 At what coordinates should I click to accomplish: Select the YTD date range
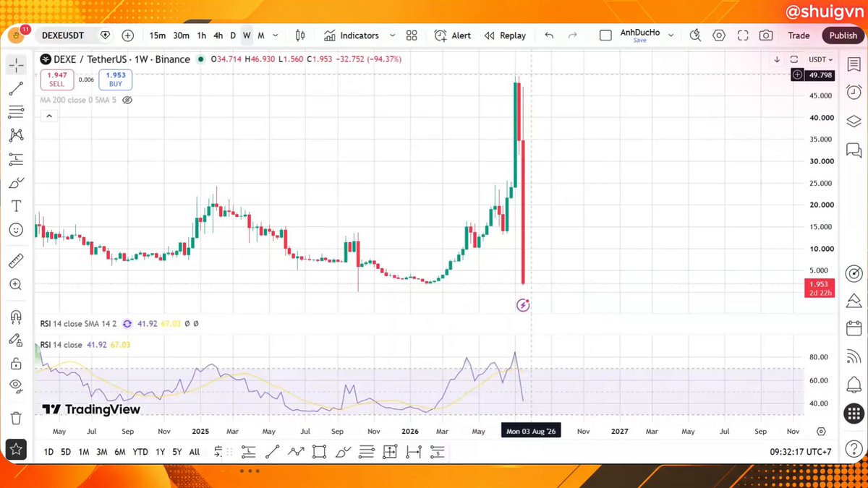(x=140, y=452)
